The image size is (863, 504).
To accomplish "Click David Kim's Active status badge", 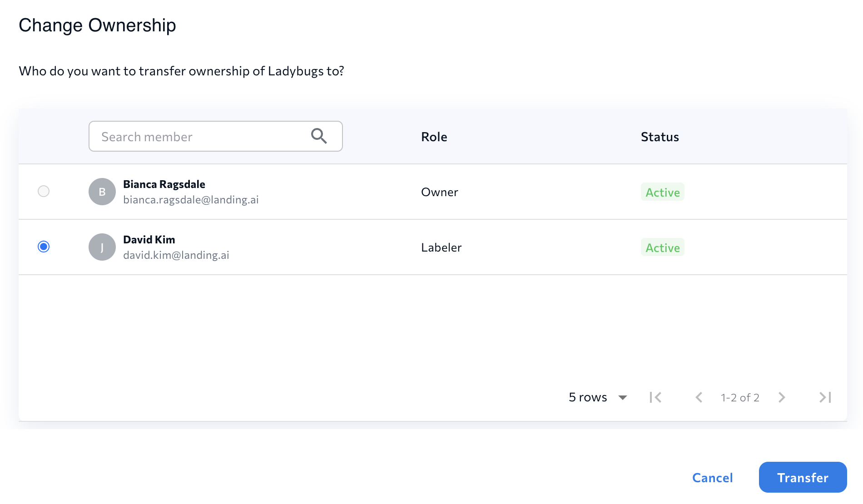I will tap(662, 247).
